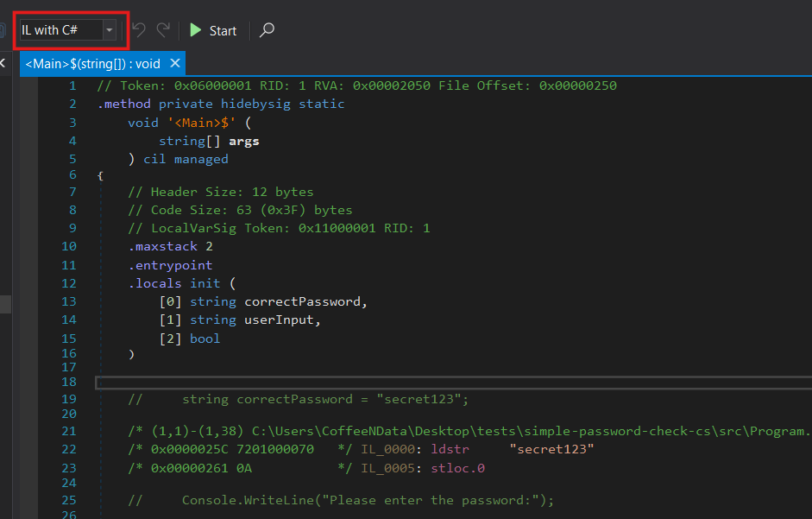Screen dimensions: 812x519
Task: Click the 'args' parameter name
Action: coord(244,141)
